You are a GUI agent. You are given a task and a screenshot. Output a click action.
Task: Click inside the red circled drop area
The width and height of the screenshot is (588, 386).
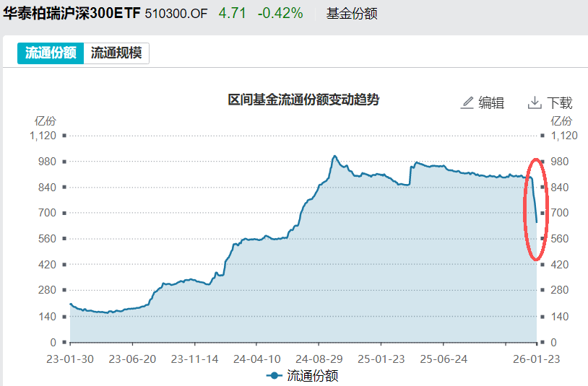(535, 209)
